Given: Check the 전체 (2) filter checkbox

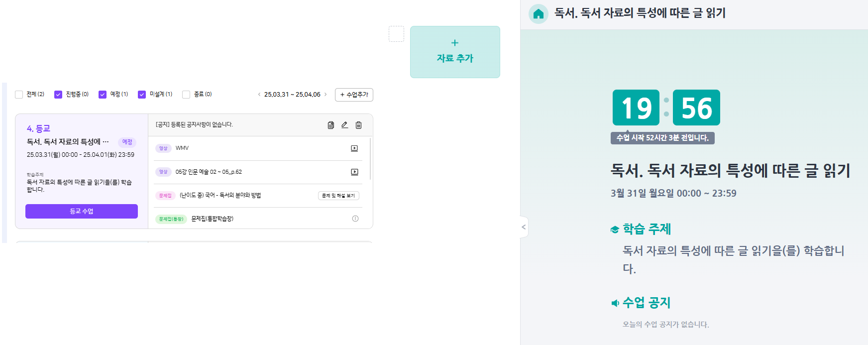Looking at the screenshot, I should pyautogui.click(x=19, y=95).
